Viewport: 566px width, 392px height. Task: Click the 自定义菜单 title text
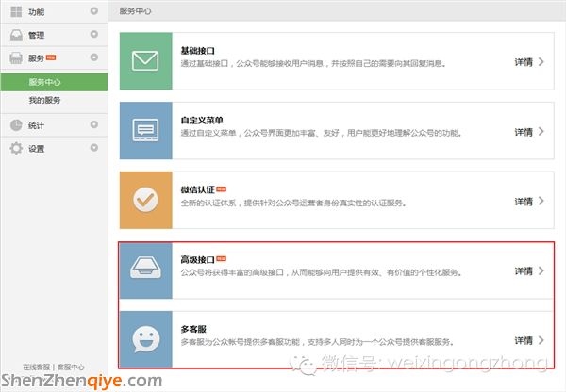202,121
